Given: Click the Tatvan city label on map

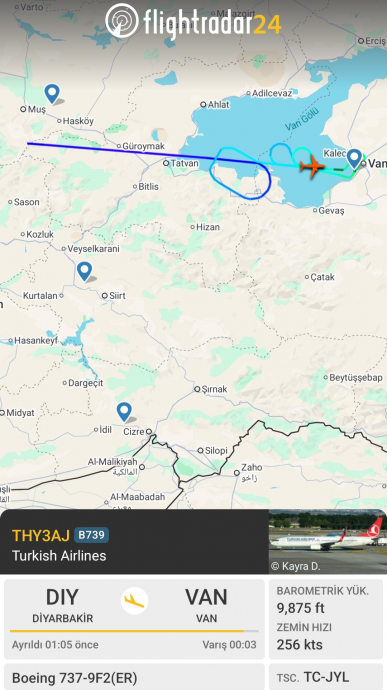Looking at the screenshot, I should point(184,163).
